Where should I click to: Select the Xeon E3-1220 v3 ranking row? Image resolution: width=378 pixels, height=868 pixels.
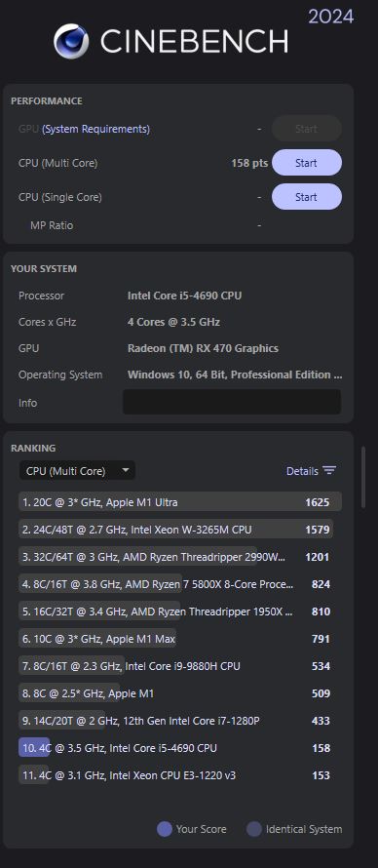180,775
